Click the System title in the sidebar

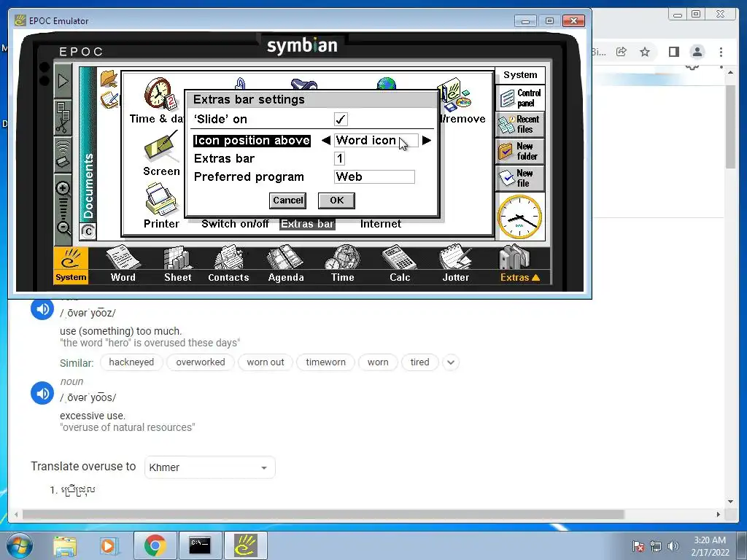[x=520, y=75]
